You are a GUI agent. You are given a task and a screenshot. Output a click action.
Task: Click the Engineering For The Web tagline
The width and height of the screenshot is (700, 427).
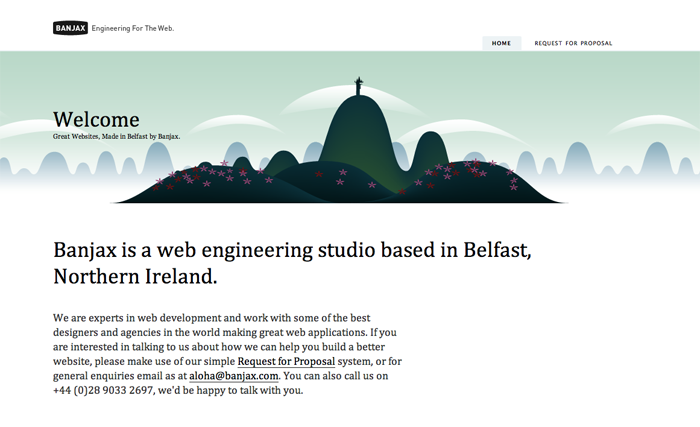point(133,28)
